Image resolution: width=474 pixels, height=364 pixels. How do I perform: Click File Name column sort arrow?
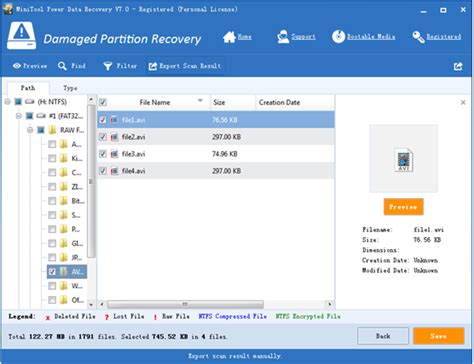(x=200, y=100)
